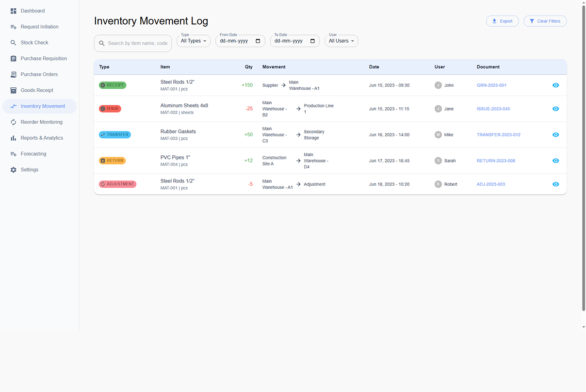Select Inventory Movement menu item
Image resolution: width=586 pixels, height=392 pixels.
[x=39, y=106]
